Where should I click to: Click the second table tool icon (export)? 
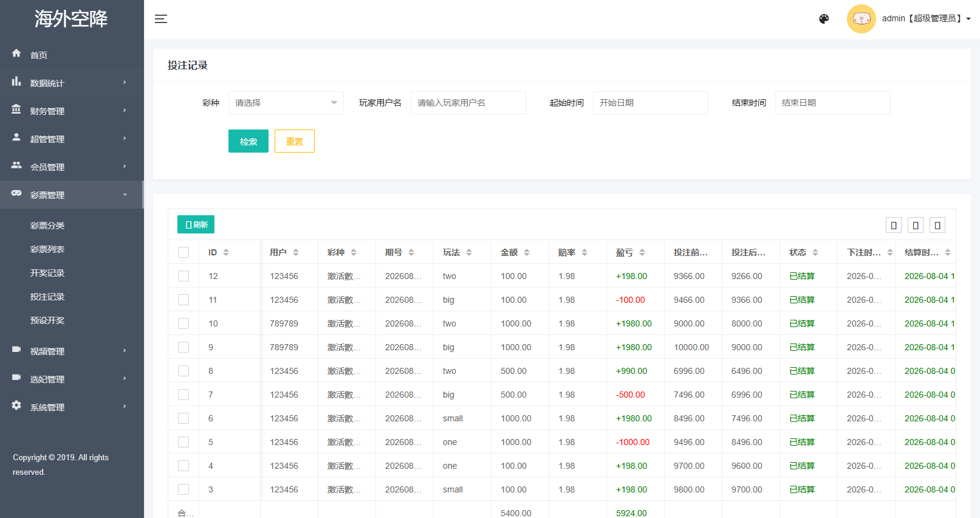(916, 225)
